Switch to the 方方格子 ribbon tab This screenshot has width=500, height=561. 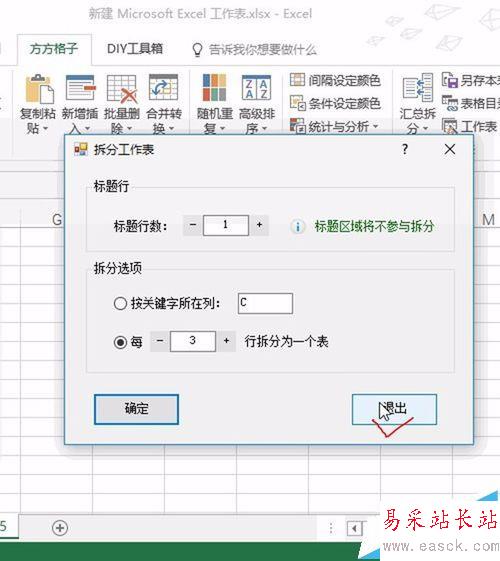coord(54,49)
